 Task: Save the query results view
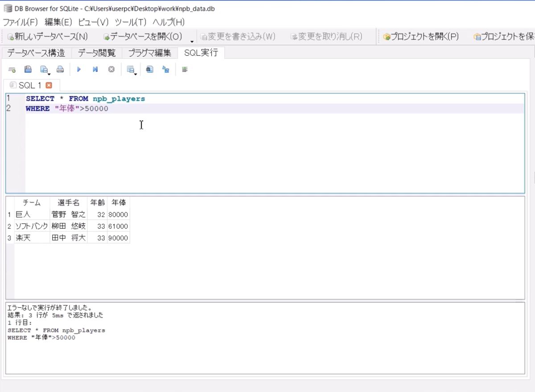click(x=129, y=68)
